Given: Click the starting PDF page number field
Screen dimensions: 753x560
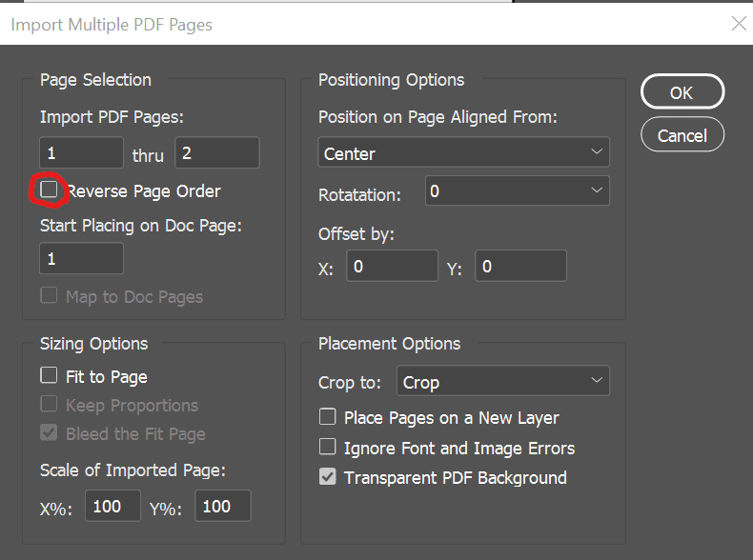Looking at the screenshot, I should pos(81,152).
